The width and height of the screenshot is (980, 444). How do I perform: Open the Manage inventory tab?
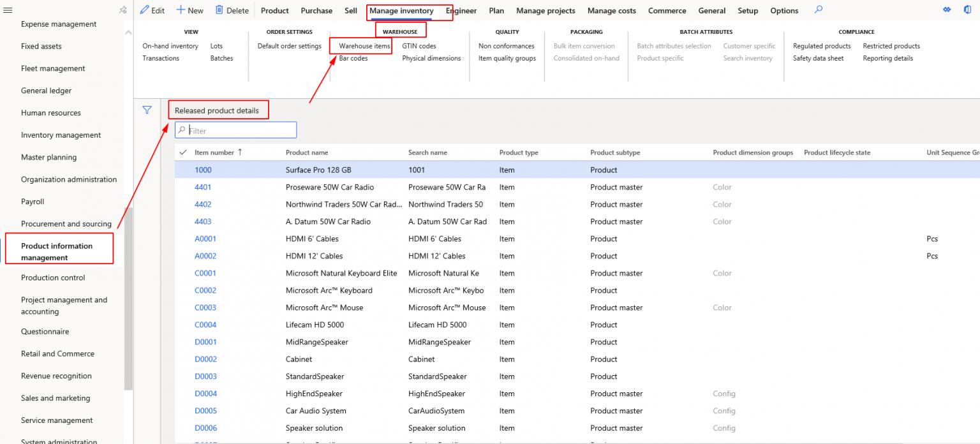(x=401, y=11)
